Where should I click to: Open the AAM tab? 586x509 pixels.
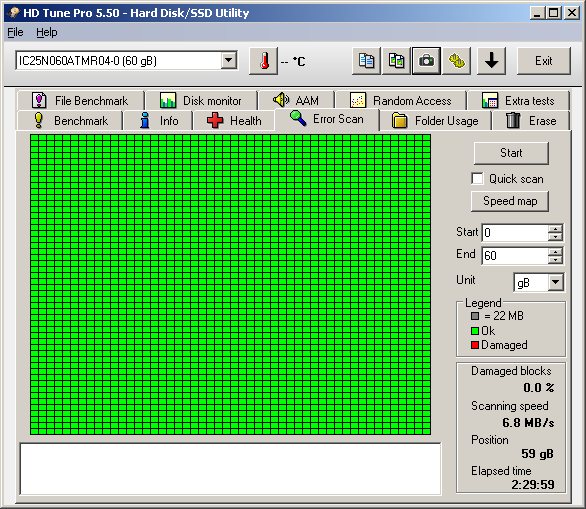297,101
